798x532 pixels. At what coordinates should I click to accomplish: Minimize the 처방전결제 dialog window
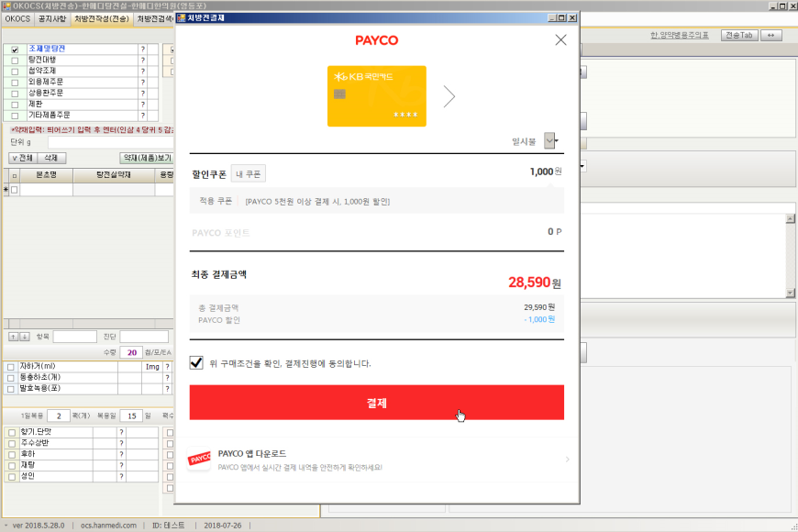pyautogui.click(x=552, y=17)
